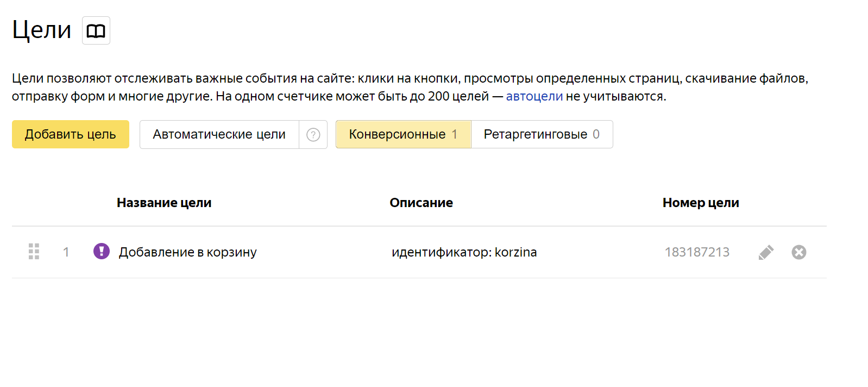Click the Описание column header

tap(421, 203)
